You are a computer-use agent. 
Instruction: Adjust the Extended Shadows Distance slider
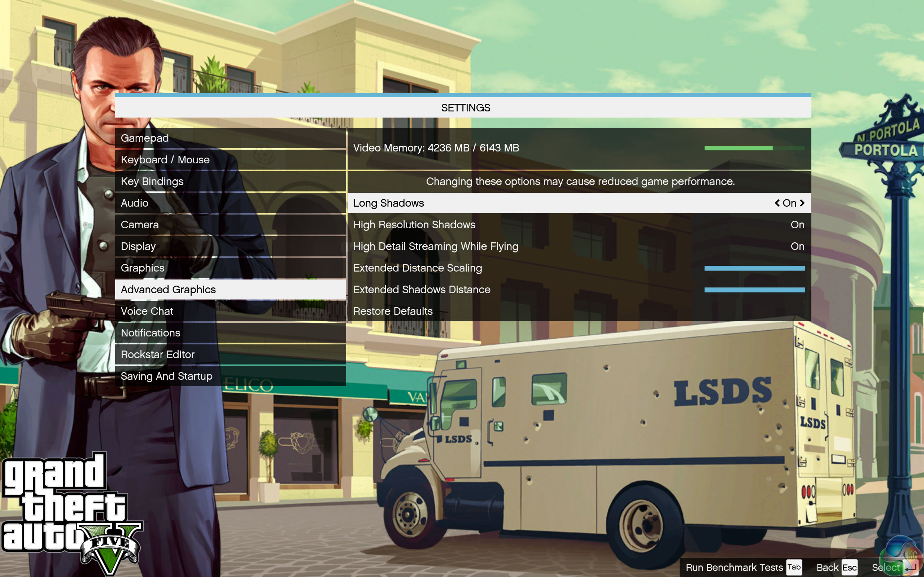754,290
